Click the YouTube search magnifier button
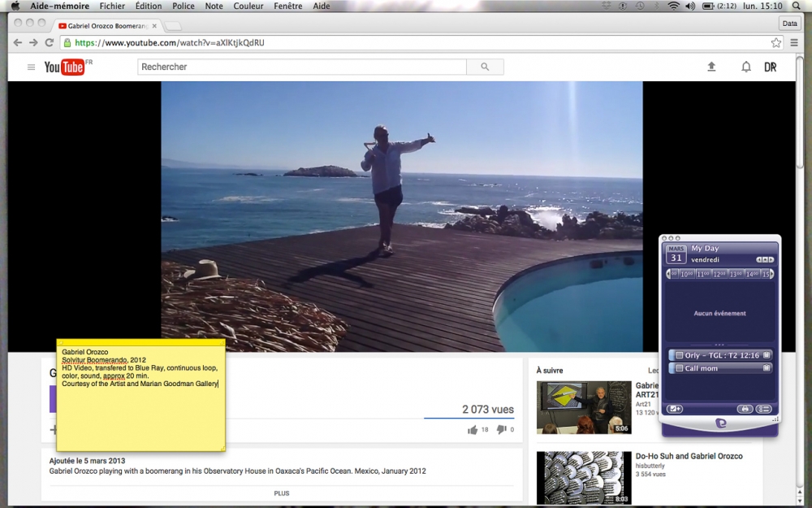 pyautogui.click(x=485, y=67)
